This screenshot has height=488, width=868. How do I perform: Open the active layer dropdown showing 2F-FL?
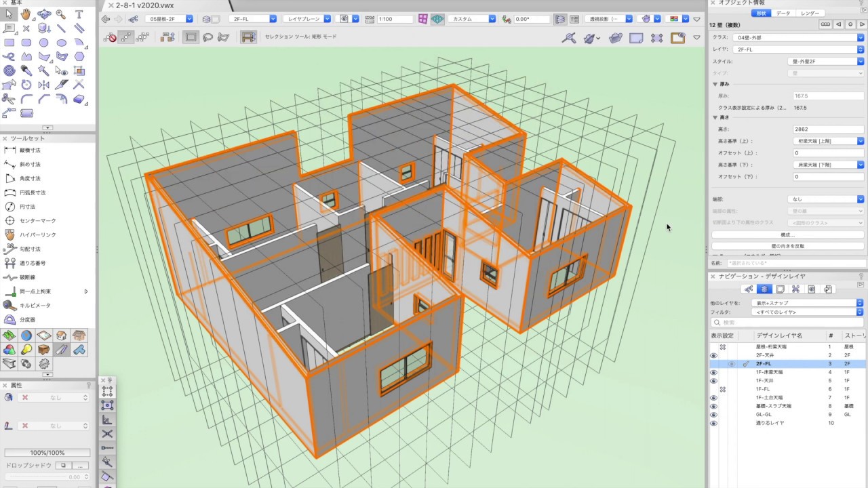point(254,19)
